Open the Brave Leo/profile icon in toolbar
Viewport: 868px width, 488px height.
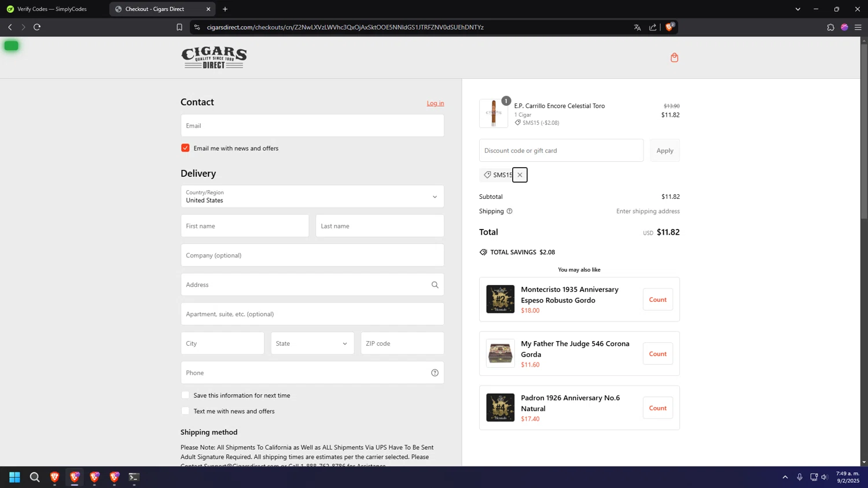coord(844,27)
